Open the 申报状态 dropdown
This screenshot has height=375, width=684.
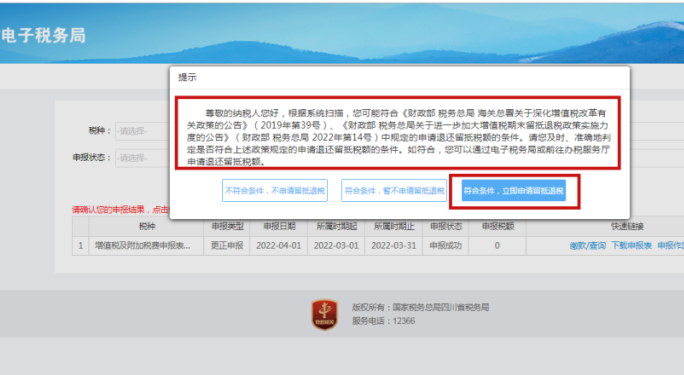(x=143, y=158)
